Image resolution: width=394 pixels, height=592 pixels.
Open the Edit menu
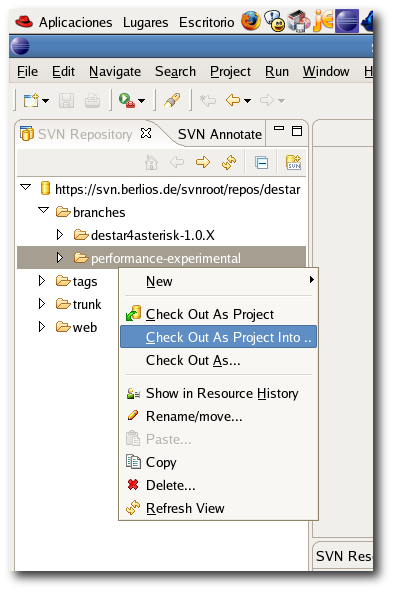tap(63, 71)
